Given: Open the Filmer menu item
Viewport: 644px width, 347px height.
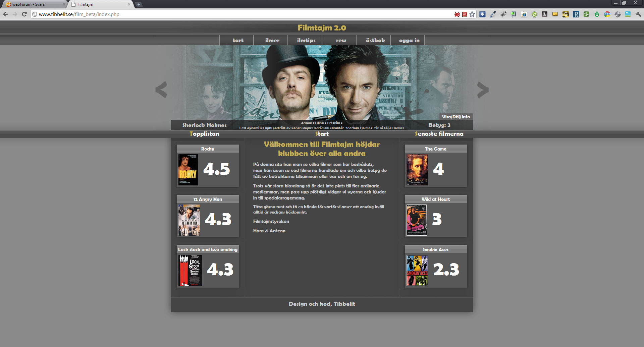Looking at the screenshot, I should click(271, 40).
